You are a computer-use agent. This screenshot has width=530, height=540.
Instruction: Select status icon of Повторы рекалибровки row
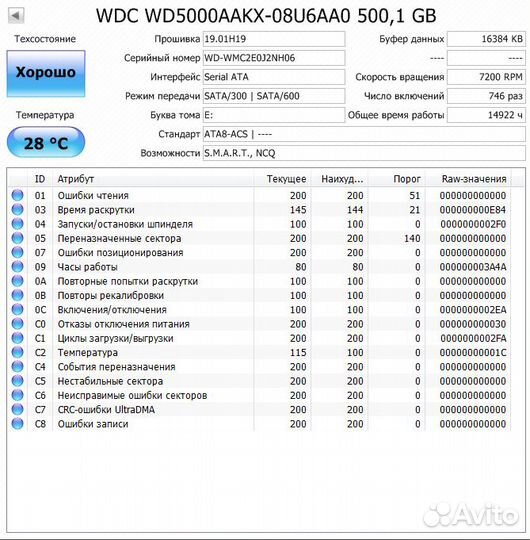[x=18, y=295]
